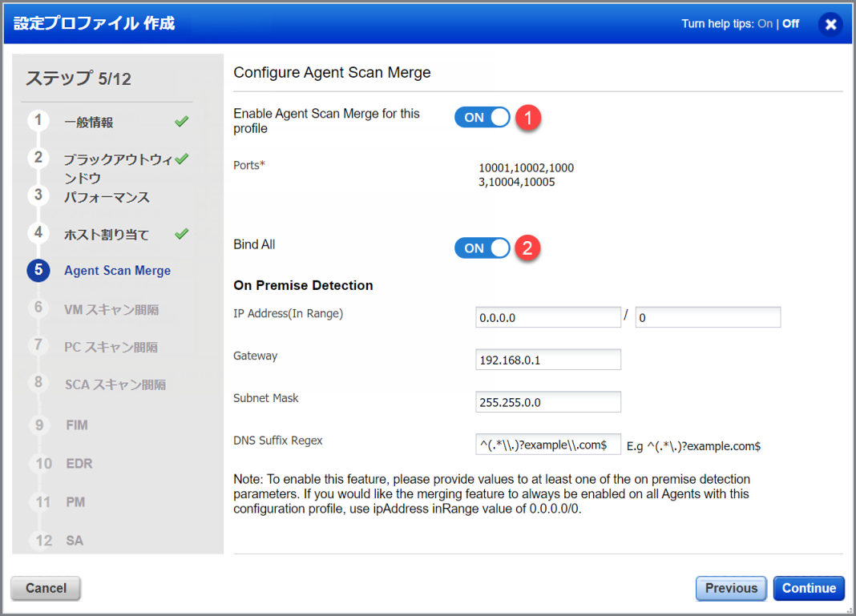Viewport: 856px width, 616px height.
Task: Turn help tips On
Action: tap(765, 24)
